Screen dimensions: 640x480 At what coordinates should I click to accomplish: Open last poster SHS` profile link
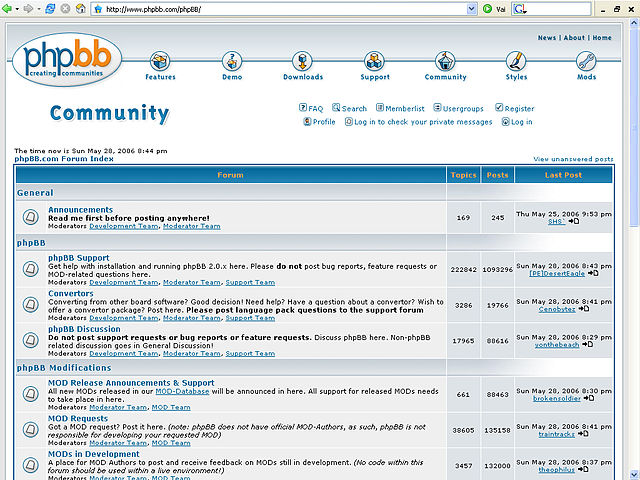[x=556, y=221]
